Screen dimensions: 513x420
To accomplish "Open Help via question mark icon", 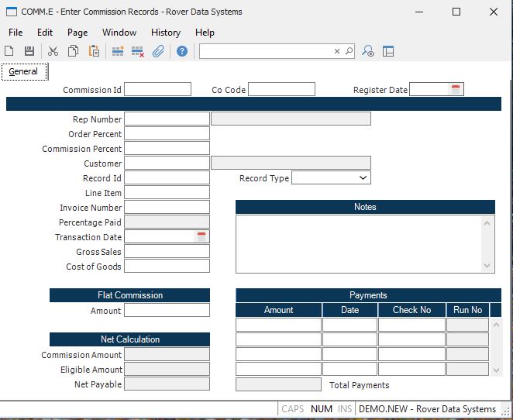I will point(182,51).
